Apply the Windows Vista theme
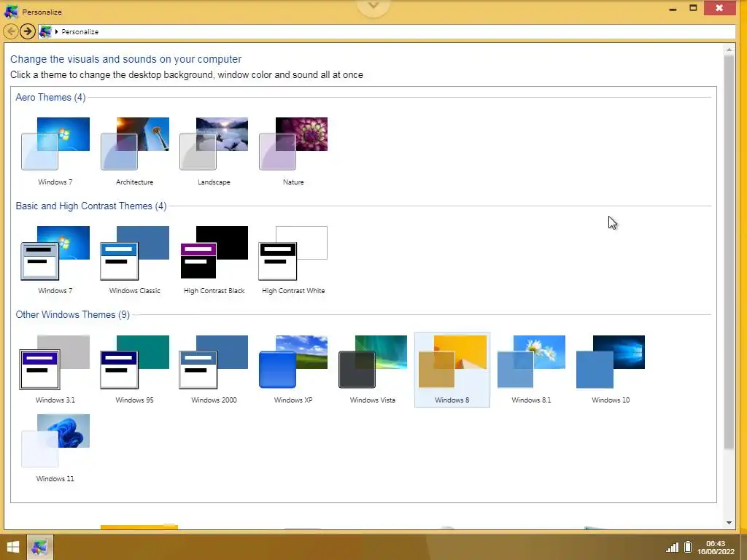 tap(373, 369)
